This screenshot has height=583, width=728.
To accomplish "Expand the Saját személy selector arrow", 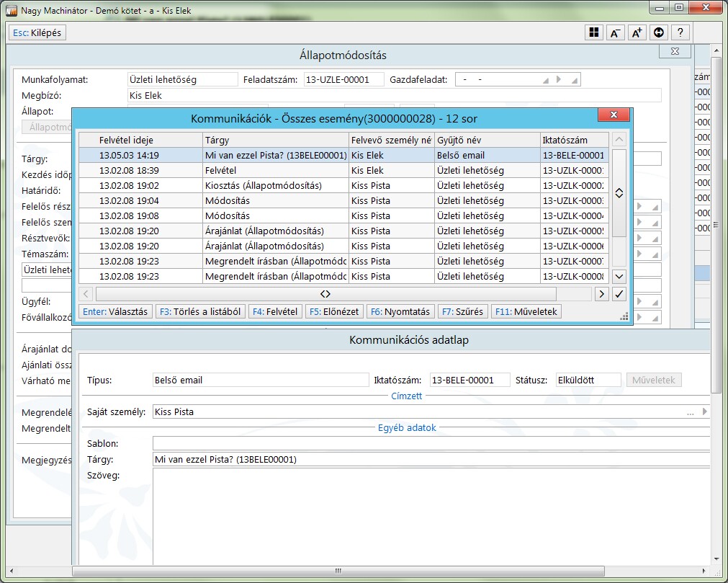I will click(705, 412).
